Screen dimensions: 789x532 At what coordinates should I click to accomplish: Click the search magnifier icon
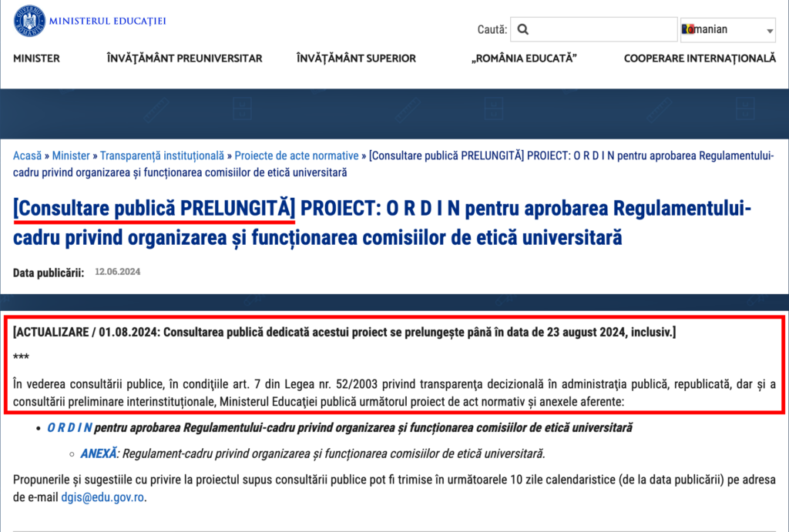pyautogui.click(x=523, y=30)
